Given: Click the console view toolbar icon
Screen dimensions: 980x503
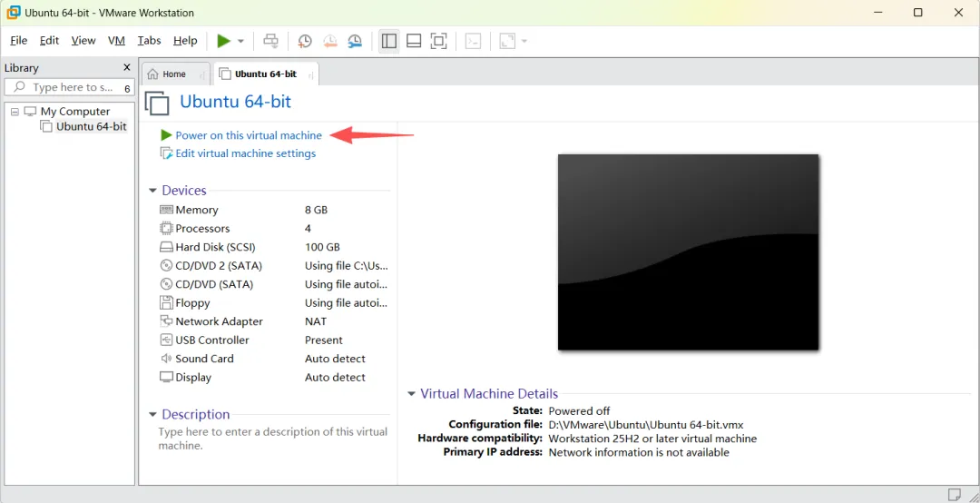Looking at the screenshot, I should pyautogui.click(x=474, y=41).
